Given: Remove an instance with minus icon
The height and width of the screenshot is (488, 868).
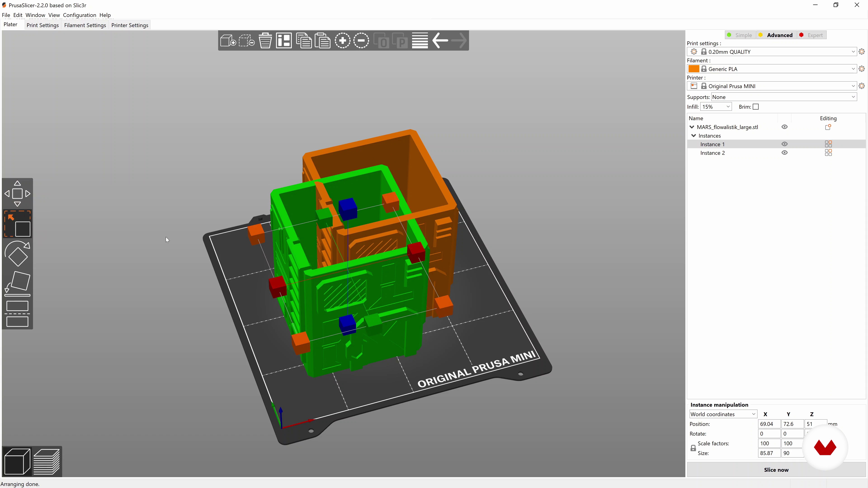Looking at the screenshot, I should click(x=361, y=41).
